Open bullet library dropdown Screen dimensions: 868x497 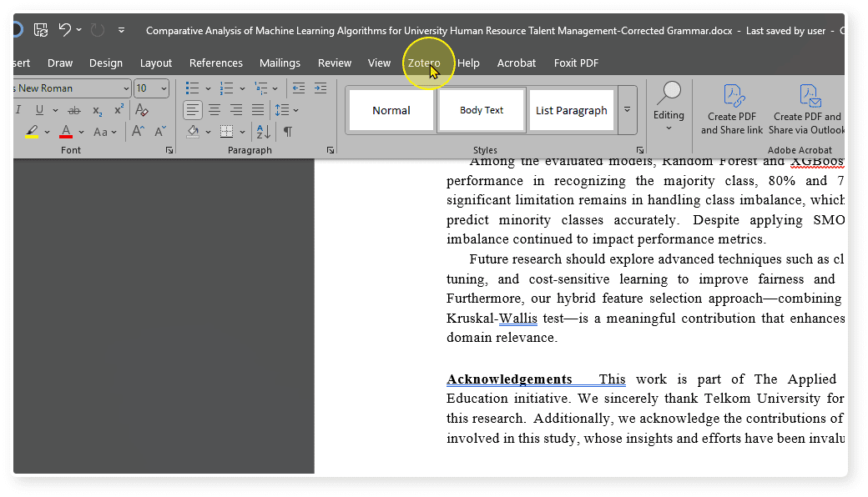pyautogui.click(x=208, y=88)
